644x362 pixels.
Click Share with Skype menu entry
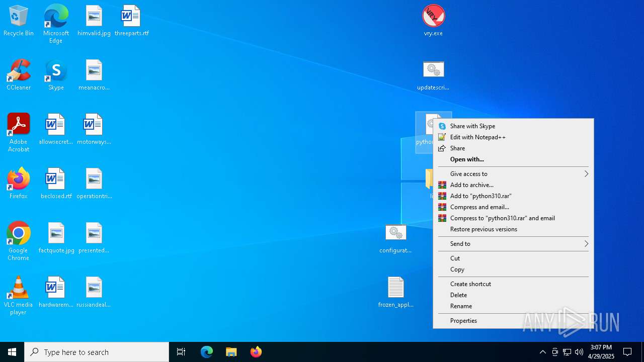tap(513, 126)
